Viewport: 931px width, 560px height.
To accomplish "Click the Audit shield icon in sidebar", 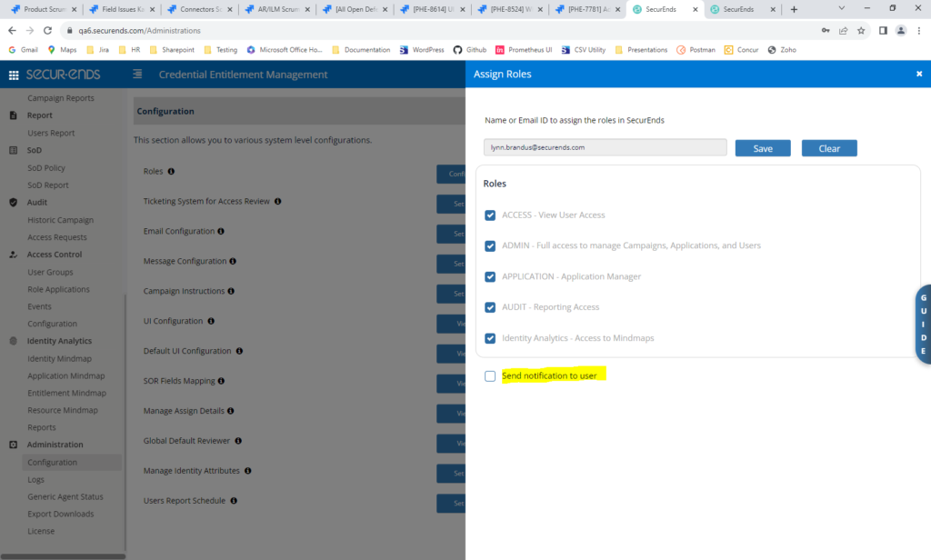I will click(13, 203).
